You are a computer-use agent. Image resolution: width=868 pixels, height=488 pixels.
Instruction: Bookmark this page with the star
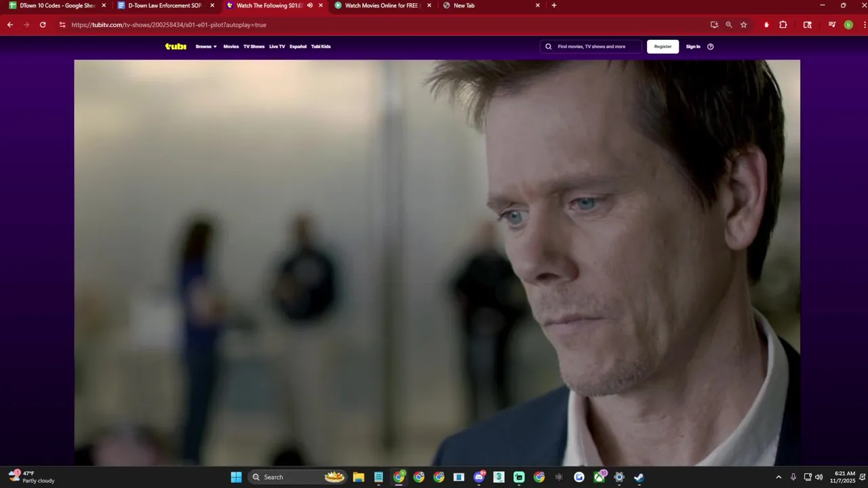[x=744, y=24]
